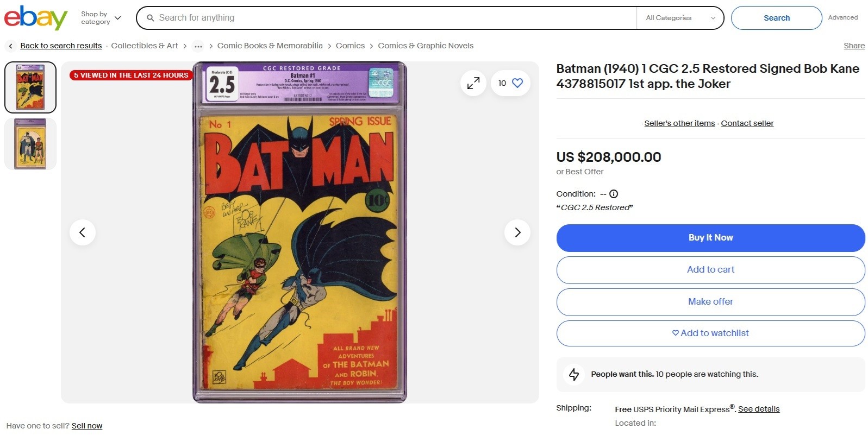Go to Comic Books & Memorabilia breadcrumb
The image size is (868, 448).
[x=270, y=46]
